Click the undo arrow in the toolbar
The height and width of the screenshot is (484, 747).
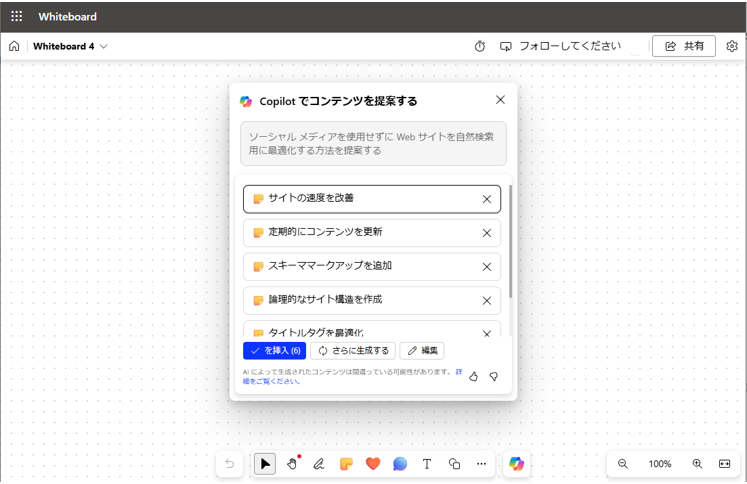pos(230,464)
